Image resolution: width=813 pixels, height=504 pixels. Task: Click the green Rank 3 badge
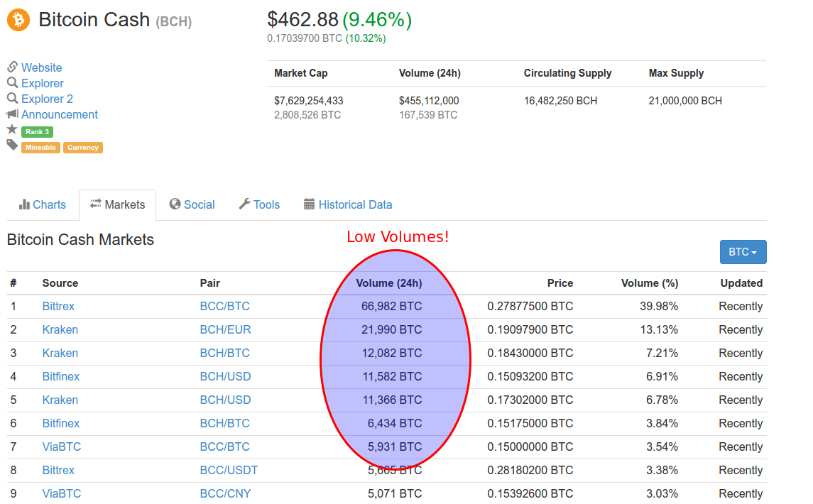[38, 132]
